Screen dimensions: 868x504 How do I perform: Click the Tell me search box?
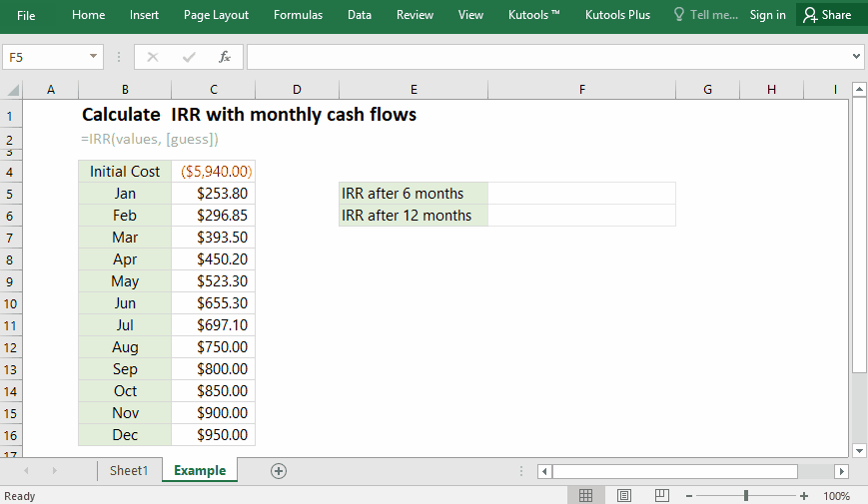[x=705, y=15]
